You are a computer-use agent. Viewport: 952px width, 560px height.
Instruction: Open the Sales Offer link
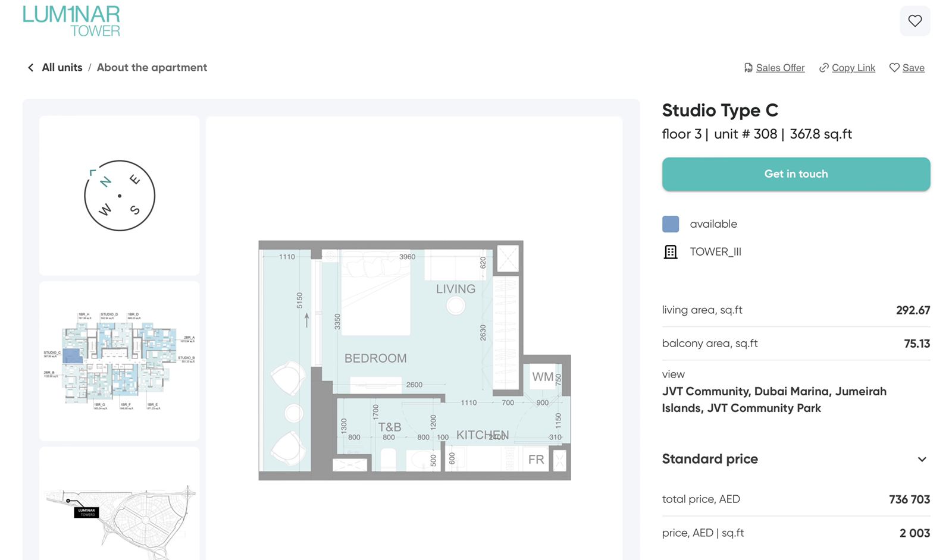(780, 68)
